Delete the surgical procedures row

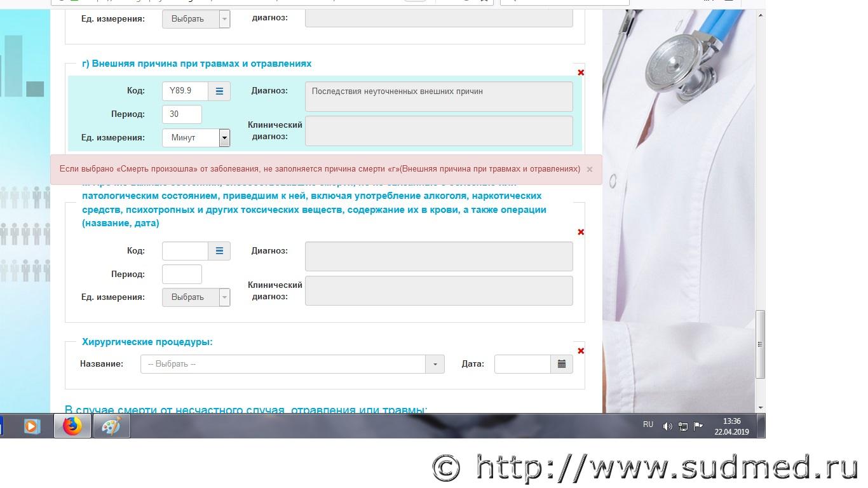point(581,351)
